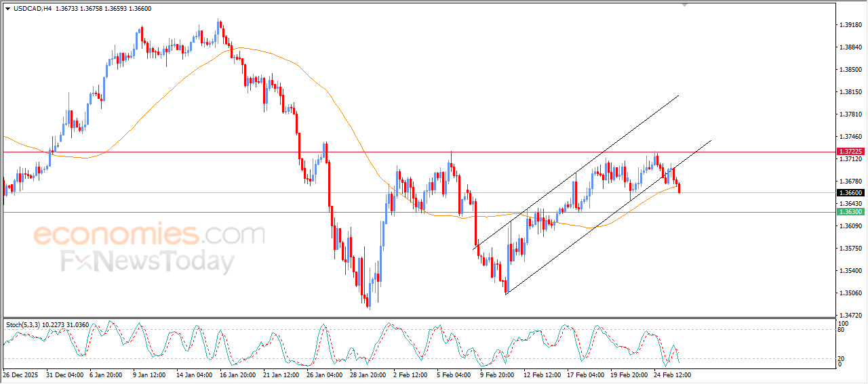Viewport: 868px width, 384px height.
Task: Click the 1.35750 price axis label
Action: coord(850,249)
